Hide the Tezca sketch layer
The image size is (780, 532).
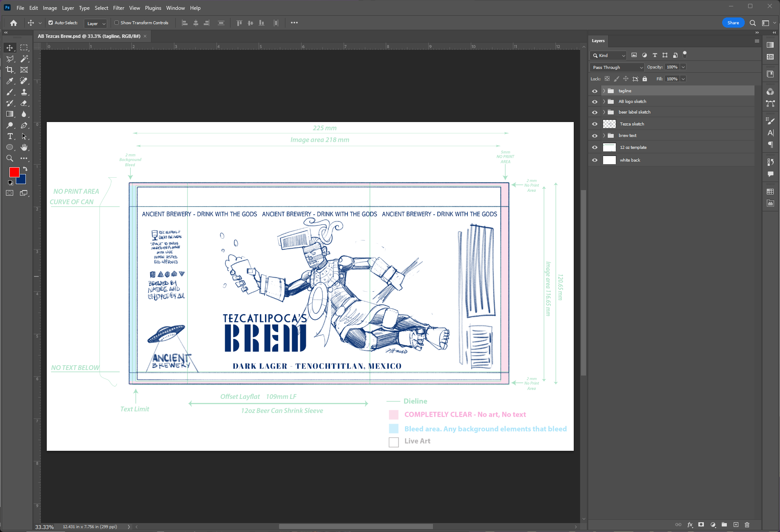[595, 124]
